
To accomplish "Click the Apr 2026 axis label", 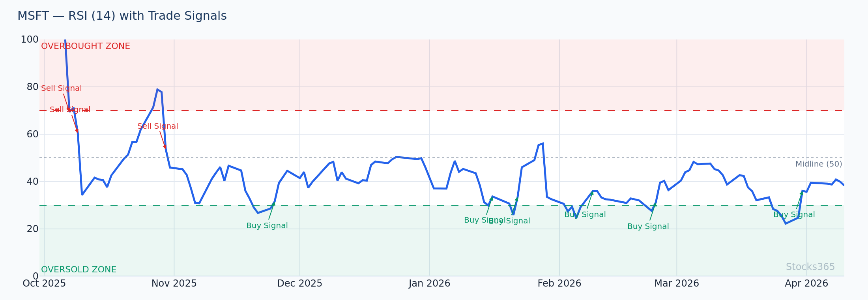I will click(806, 283).
